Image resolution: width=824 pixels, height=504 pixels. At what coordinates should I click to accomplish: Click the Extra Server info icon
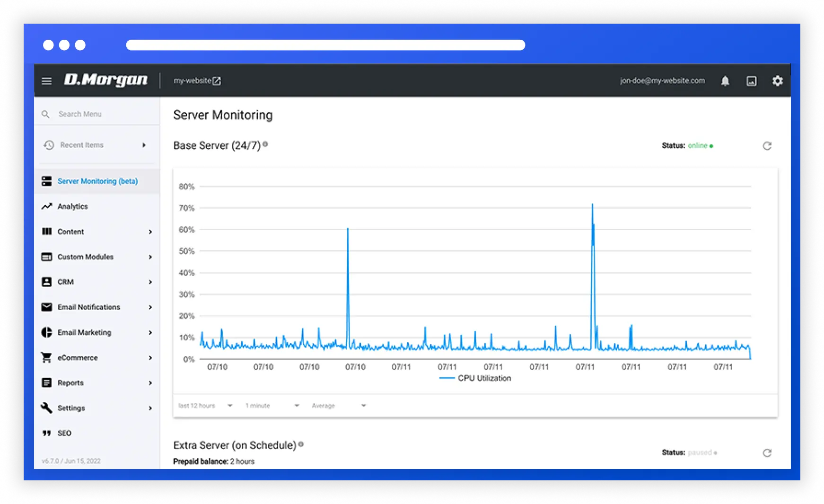(301, 444)
